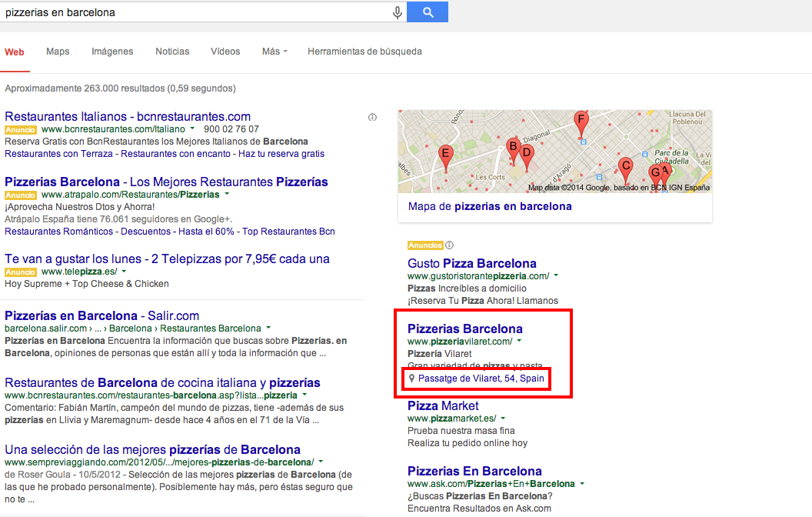Click Mapa de pizzerias en barcelona link
Image resolution: width=812 pixels, height=517 pixels.
point(490,206)
